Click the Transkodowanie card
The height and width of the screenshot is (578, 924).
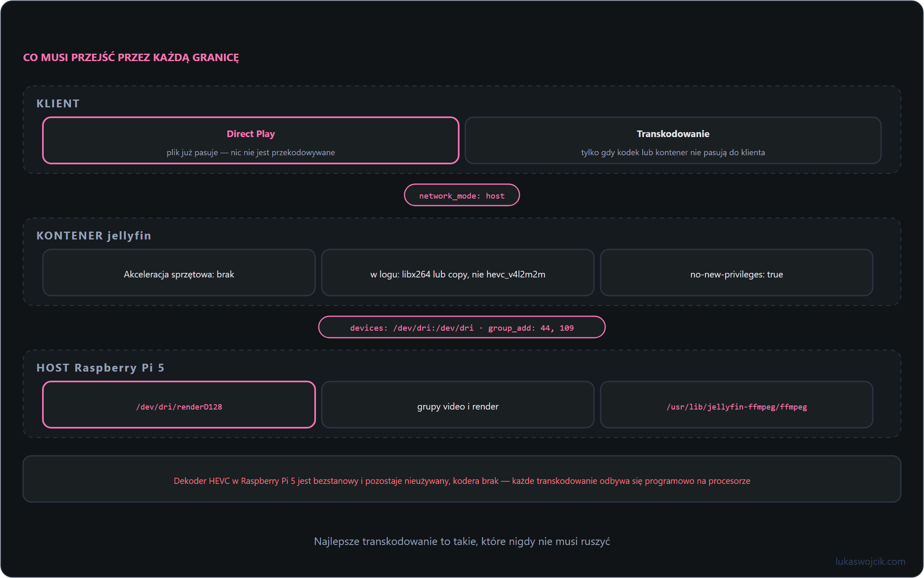(673, 140)
